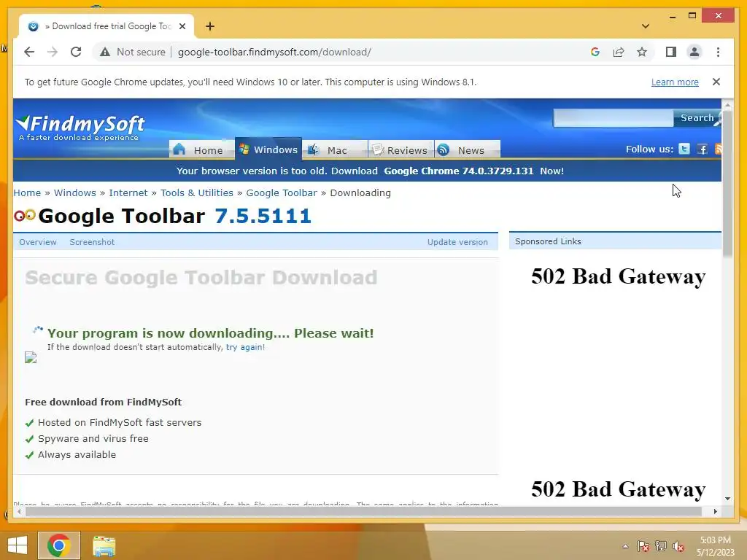Open the Chrome three-dot menu
747x560 pixels.
718,52
